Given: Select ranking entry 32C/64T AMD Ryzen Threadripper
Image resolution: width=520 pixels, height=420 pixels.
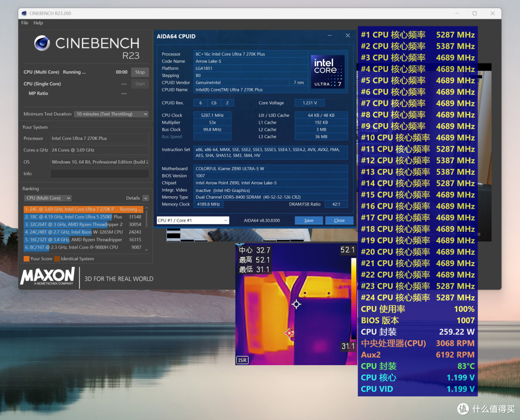Looking at the screenshot, I should coord(83,224).
